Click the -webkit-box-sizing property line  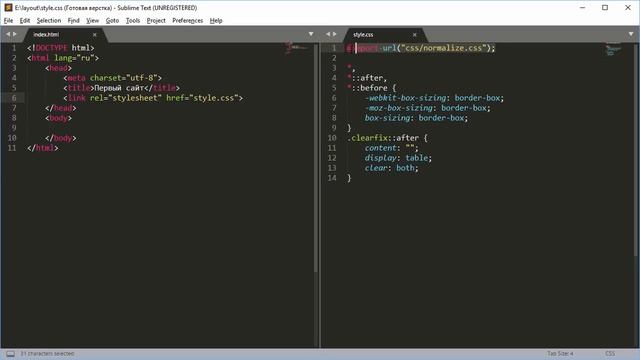pos(434,98)
